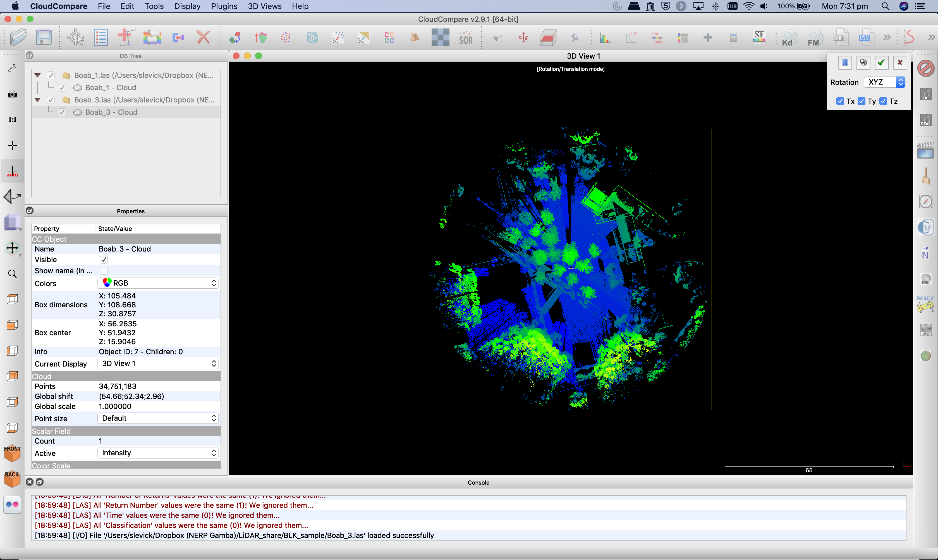
Task: Open the File menu
Action: click(x=104, y=6)
